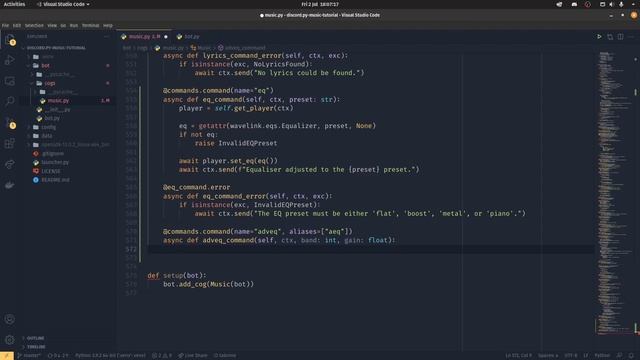640x360 pixels.
Task: Open the Docker view icon
Action: pos(10,185)
